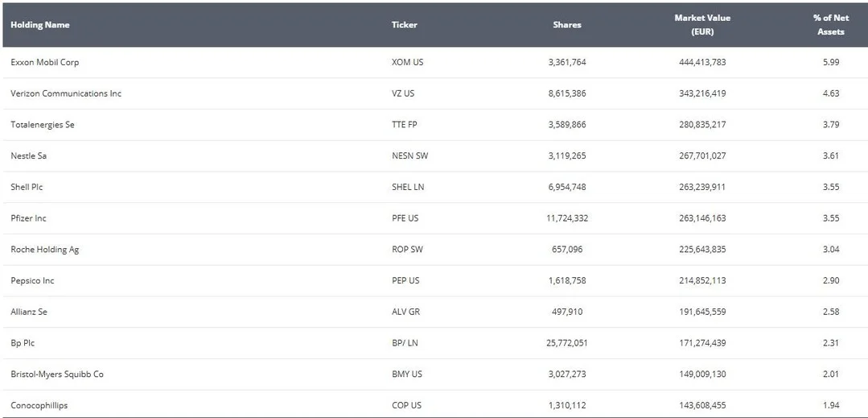Click Pfizer Inc holding name
This screenshot has width=868, height=418.
point(28,218)
